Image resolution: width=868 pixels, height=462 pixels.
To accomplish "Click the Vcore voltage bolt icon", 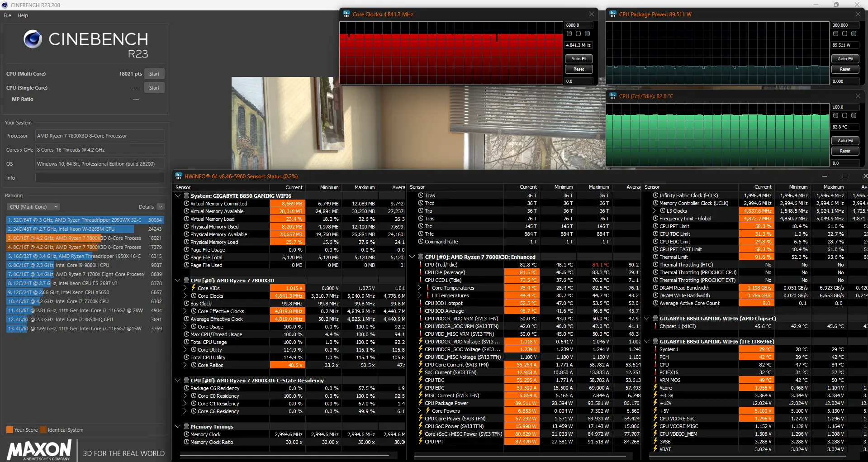I will coord(655,388).
